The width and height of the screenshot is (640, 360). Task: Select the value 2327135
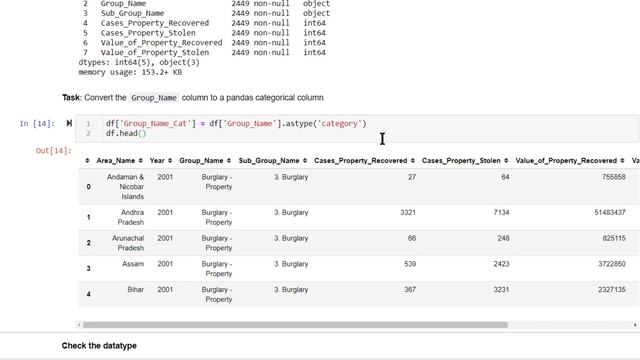pos(612,290)
